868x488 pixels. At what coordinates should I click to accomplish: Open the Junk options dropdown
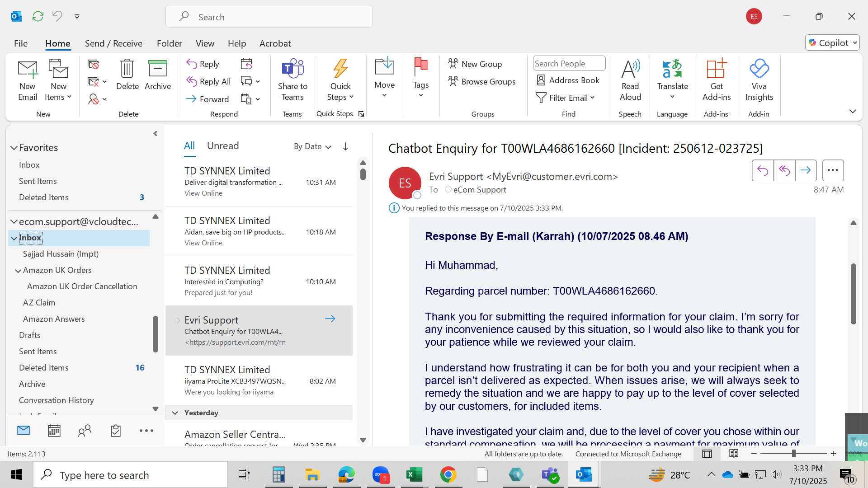97,99
